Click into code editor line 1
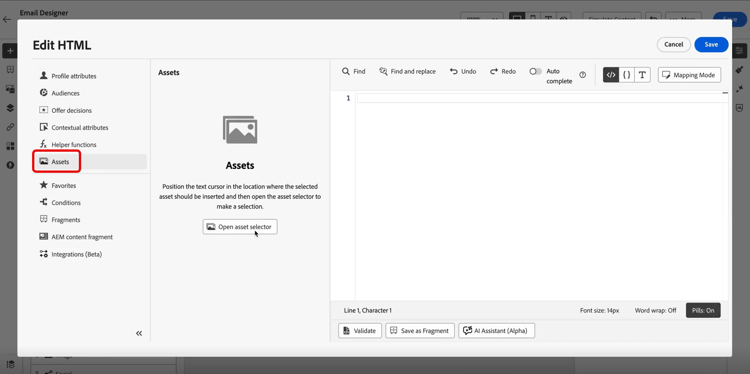The width and height of the screenshot is (750, 374). pos(542,98)
